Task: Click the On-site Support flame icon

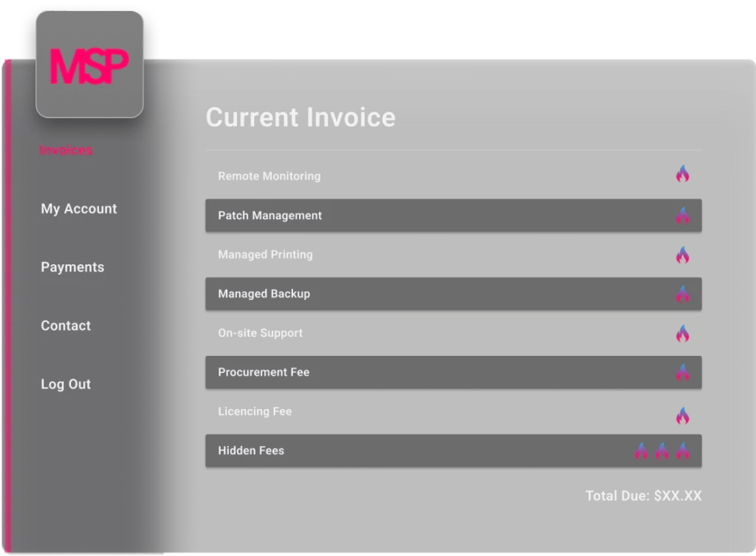Action: coord(682,334)
